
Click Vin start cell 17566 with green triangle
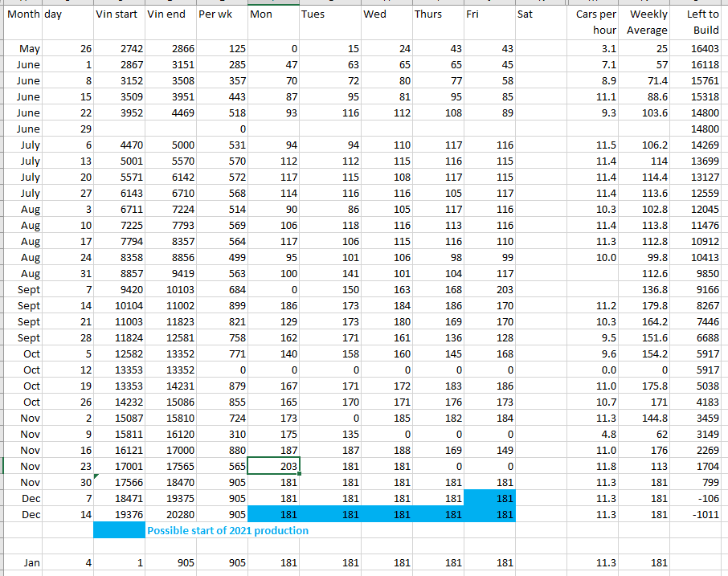click(x=119, y=482)
